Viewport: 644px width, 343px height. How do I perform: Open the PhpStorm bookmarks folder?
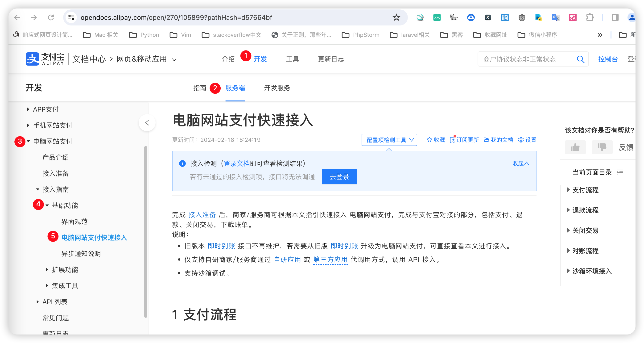360,35
